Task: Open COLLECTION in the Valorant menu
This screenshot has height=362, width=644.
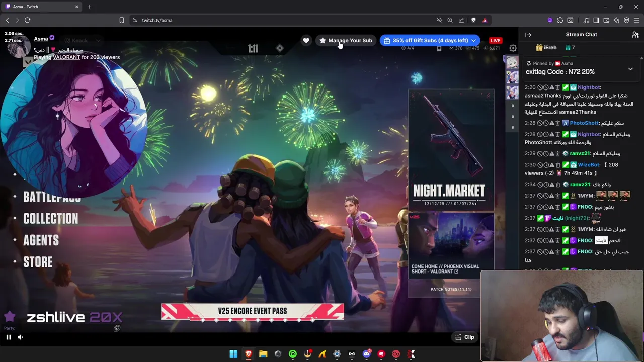Action: 50,219
